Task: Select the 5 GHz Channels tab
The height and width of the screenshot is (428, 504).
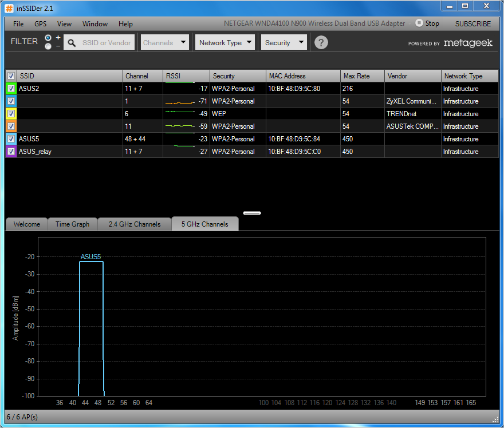Action: tap(205, 224)
